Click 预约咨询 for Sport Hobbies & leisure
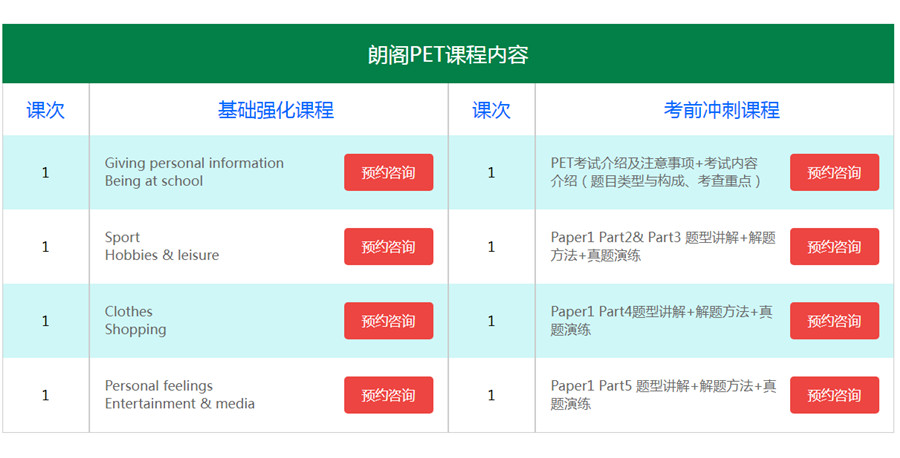This screenshot has height=458, width=900. [x=388, y=246]
